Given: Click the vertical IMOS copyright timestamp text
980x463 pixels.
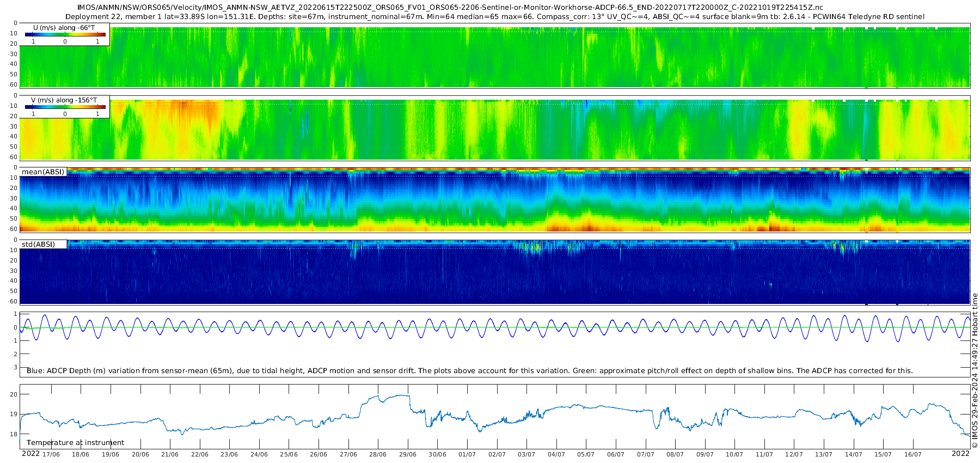Looking at the screenshot, I should point(975,370).
